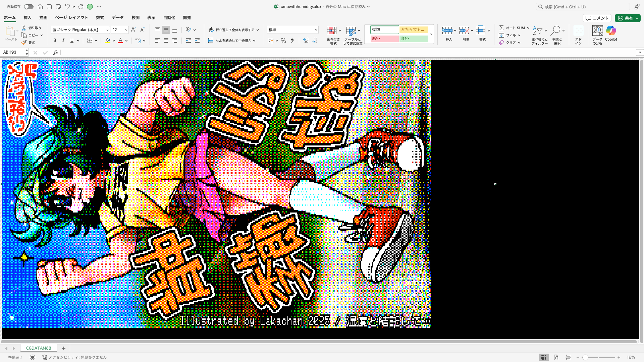Viewport: 644px width, 362px height.
Task: Open テーブルとして書式設定 format as table
Action: (353, 35)
